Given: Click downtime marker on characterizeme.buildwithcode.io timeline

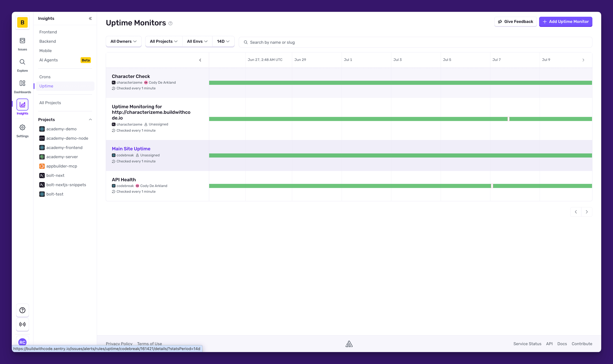Looking at the screenshot, I should (509, 119).
